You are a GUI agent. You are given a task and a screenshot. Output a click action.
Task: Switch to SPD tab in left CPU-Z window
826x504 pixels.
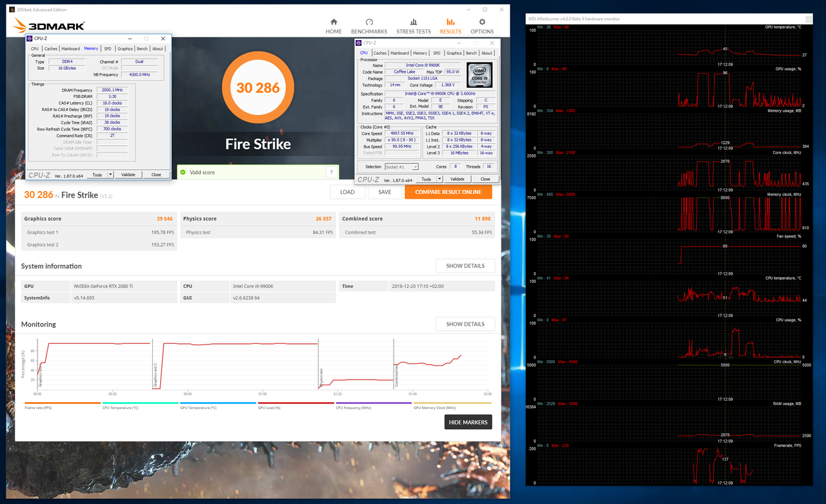tap(108, 48)
